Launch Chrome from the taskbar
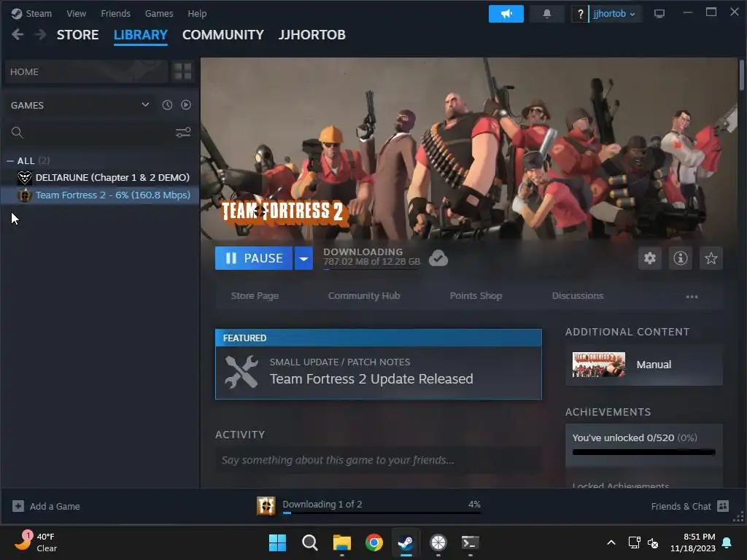The width and height of the screenshot is (747, 560). tap(374, 542)
